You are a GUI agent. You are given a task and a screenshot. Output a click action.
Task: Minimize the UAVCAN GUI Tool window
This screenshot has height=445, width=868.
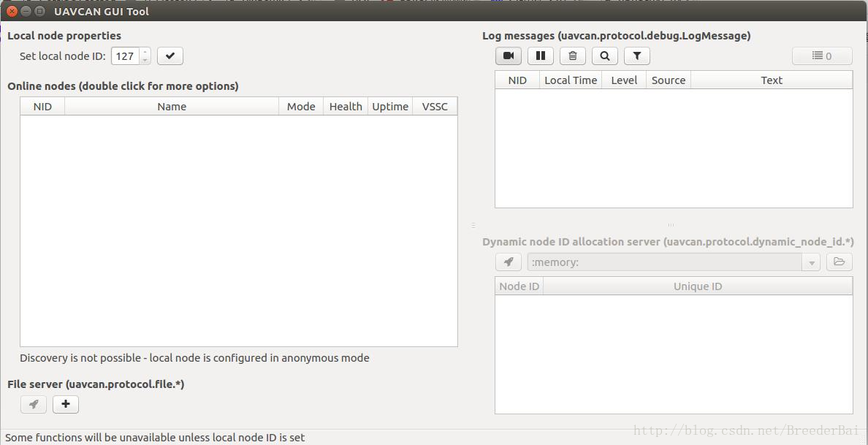click(x=26, y=11)
